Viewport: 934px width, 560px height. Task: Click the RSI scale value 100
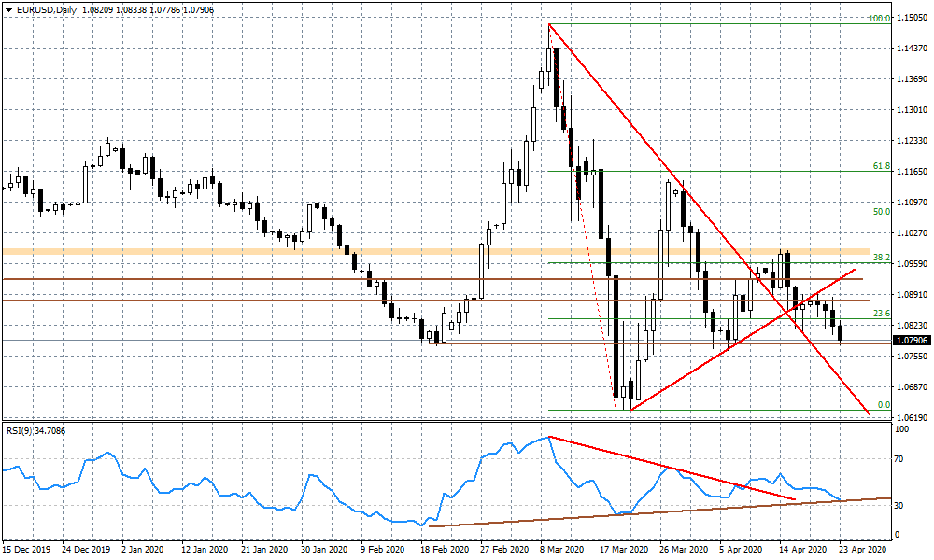tap(902, 429)
